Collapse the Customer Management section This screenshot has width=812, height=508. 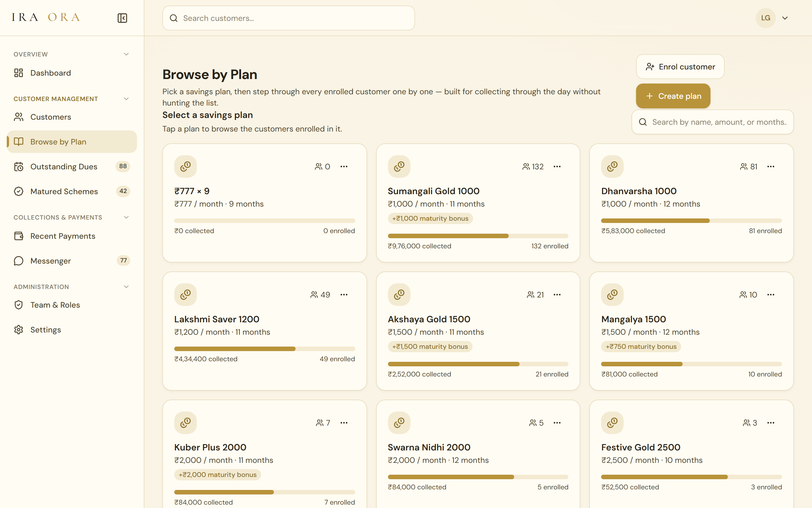[126, 99]
